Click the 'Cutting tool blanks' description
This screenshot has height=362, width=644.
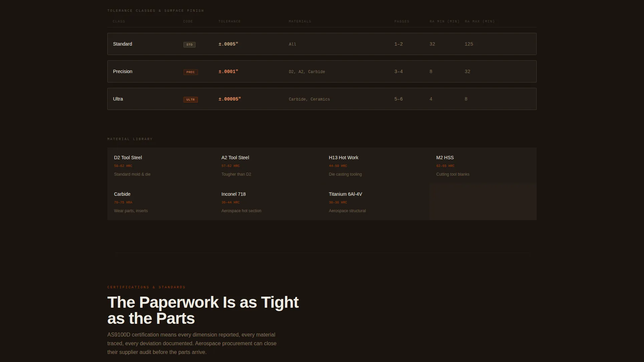(453, 174)
